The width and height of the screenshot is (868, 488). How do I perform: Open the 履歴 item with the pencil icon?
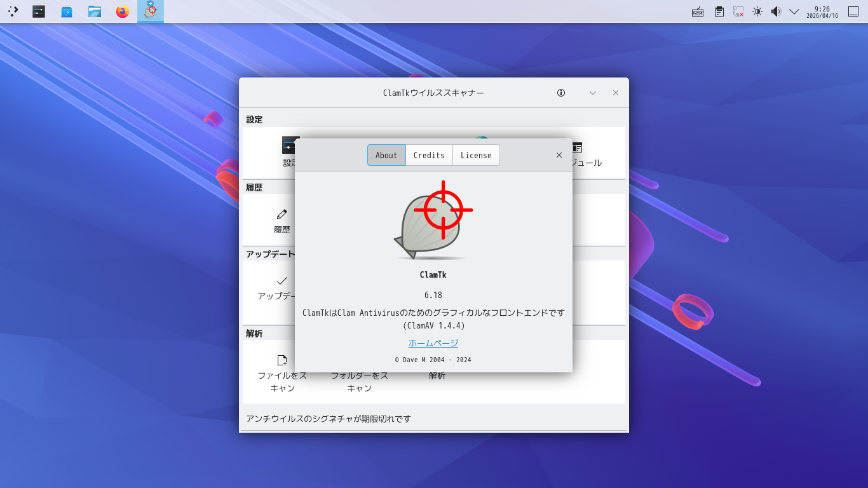282,221
